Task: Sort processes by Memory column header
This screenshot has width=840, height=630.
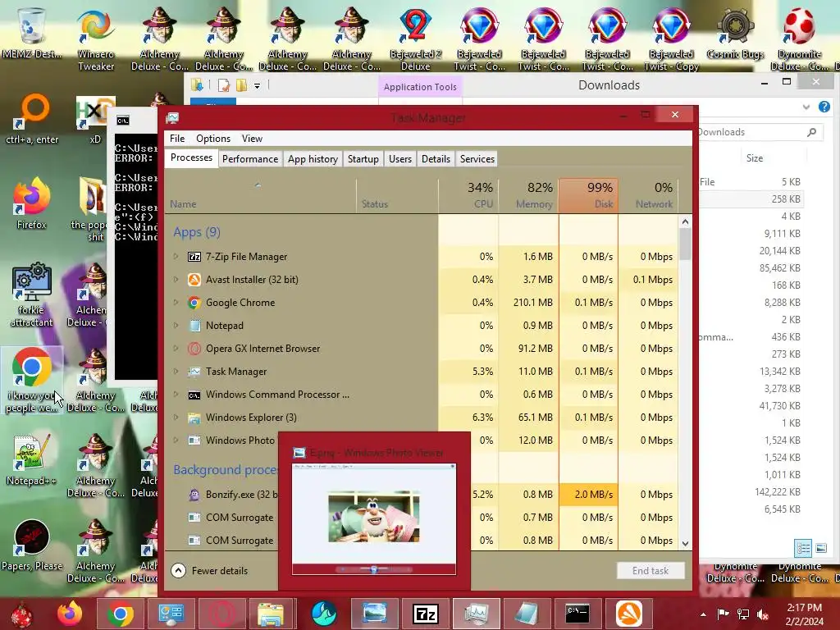Action: coord(529,195)
